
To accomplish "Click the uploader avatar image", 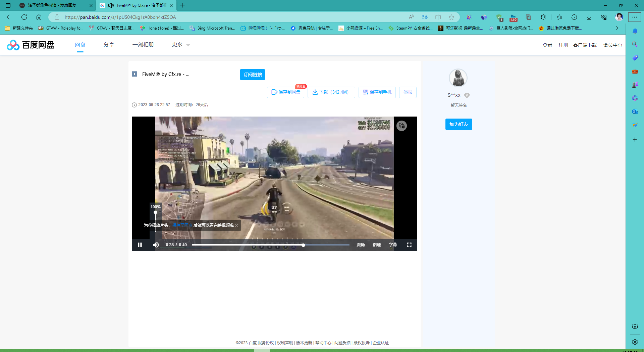I will pos(458,78).
